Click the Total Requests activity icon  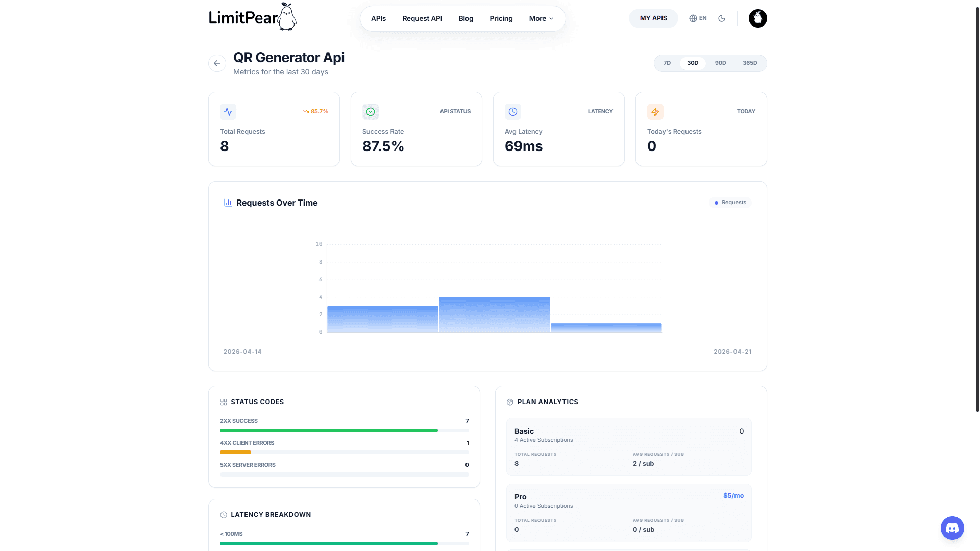pos(228,112)
